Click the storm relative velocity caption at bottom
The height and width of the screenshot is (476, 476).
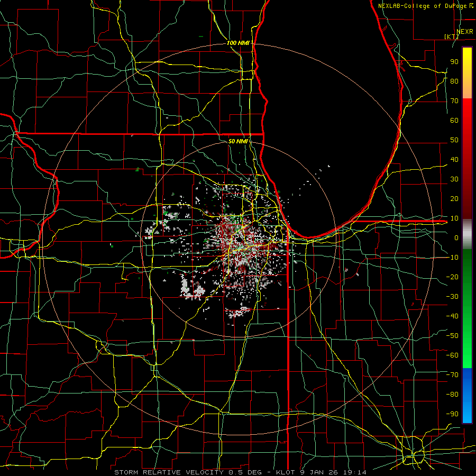coord(240,472)
